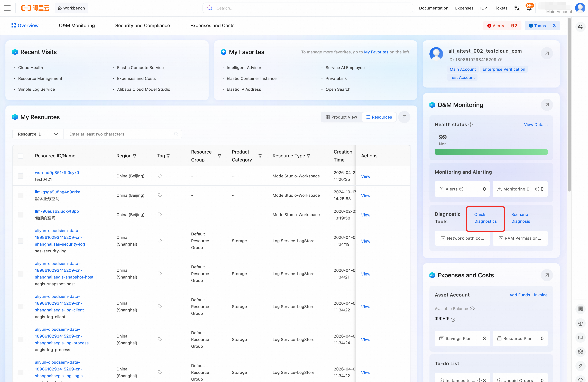This screenshot has width=588, height=382.
Task: Check the box for llm-96eua62juqkvt8po row
Action: [x=21, y=215]
